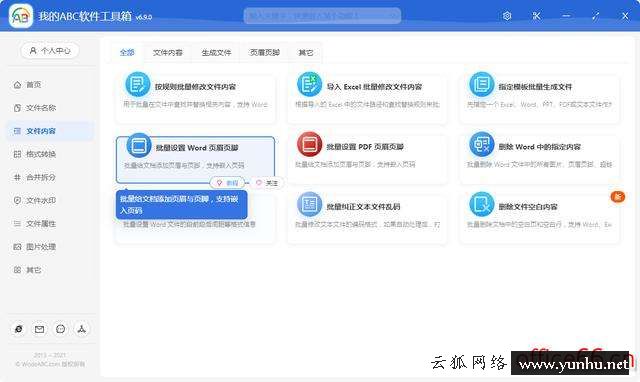Click the 删除文件空白内容 icon
Image resolution: width=640 pixels, height=382 pixels.
pos(482,204)
